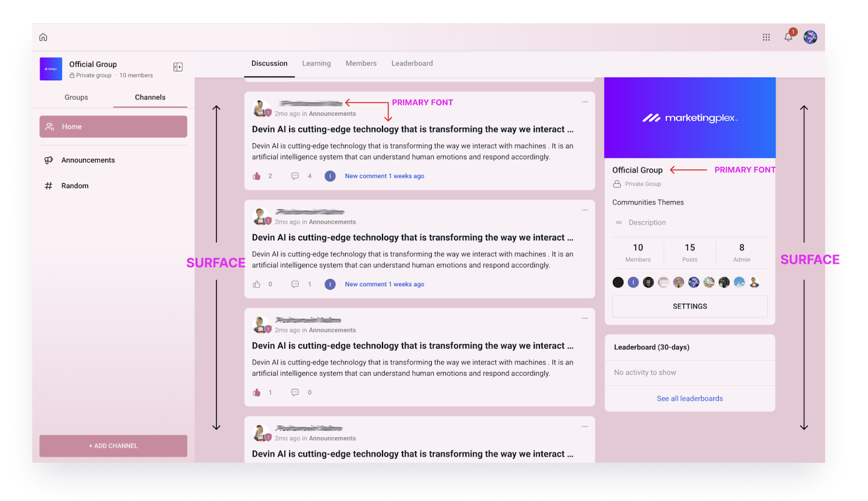View the 8 Admin stat

(742, 253)
